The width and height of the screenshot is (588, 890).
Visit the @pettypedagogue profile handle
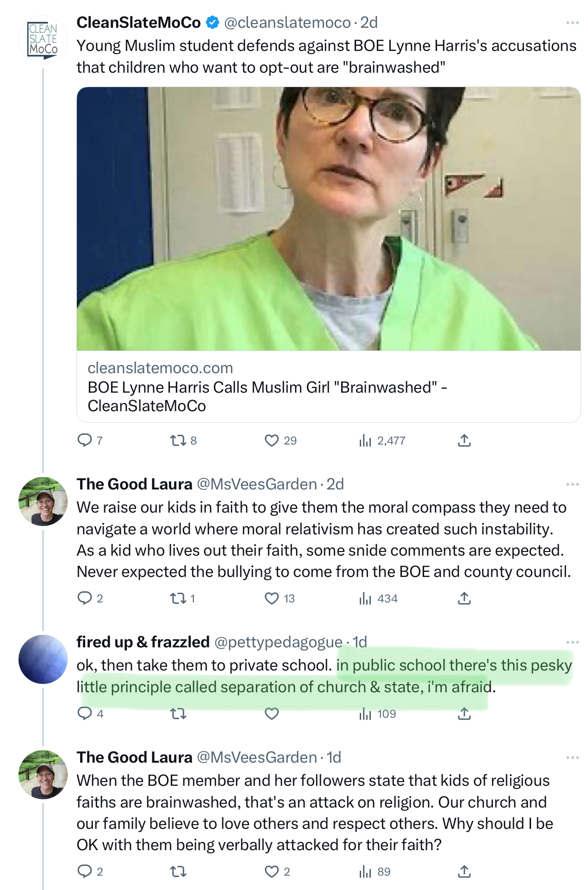[x=278, y=642]
